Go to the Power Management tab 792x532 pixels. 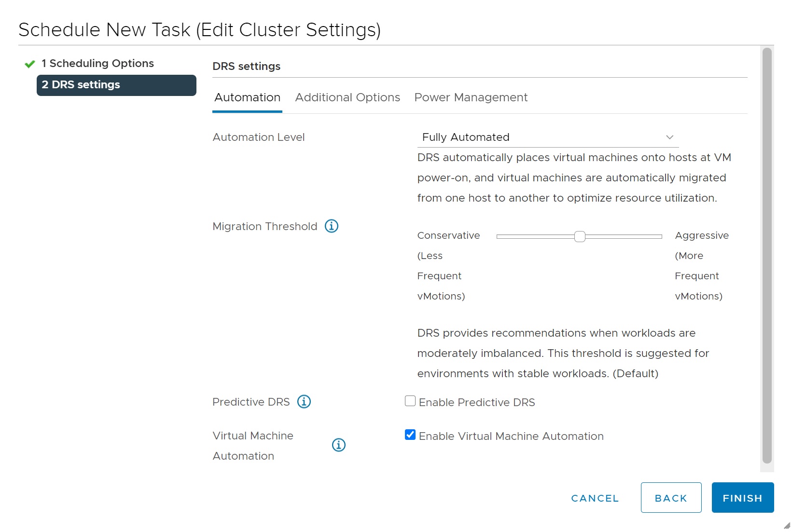pos(471,97)
